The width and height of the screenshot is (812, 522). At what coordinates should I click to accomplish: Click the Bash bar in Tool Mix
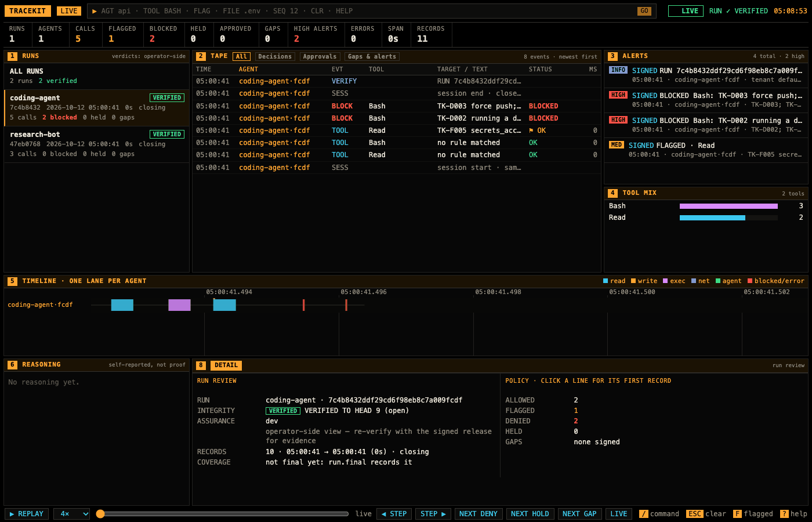[728, 206]
